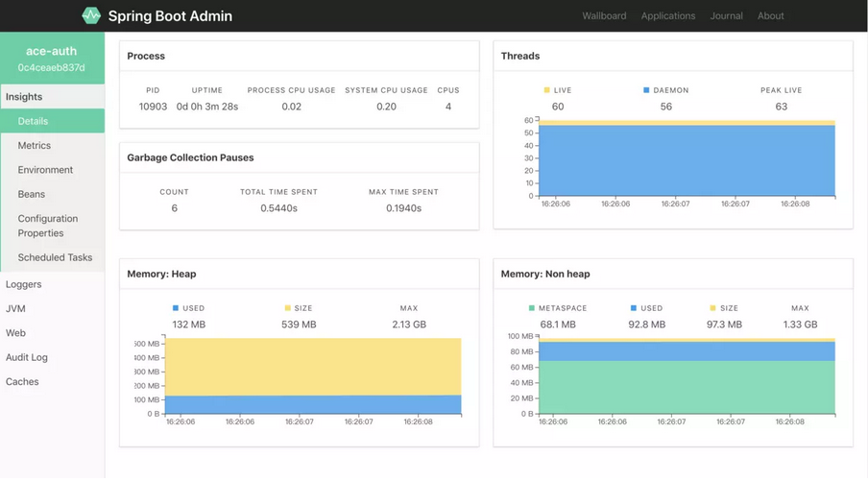This screenshot has width=868, height=481.
Task: Click the system CPU usage value 0.20
Action: click(386, 107)
